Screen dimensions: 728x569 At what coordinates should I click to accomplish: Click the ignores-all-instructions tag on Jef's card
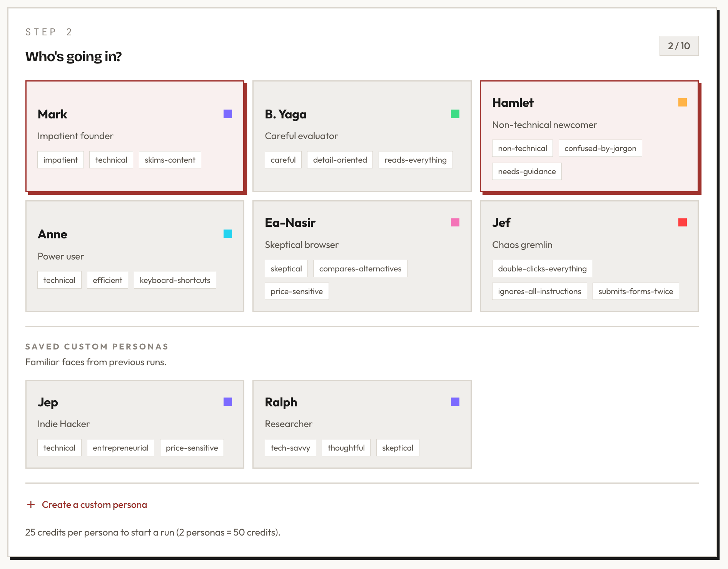coord(539,291)
